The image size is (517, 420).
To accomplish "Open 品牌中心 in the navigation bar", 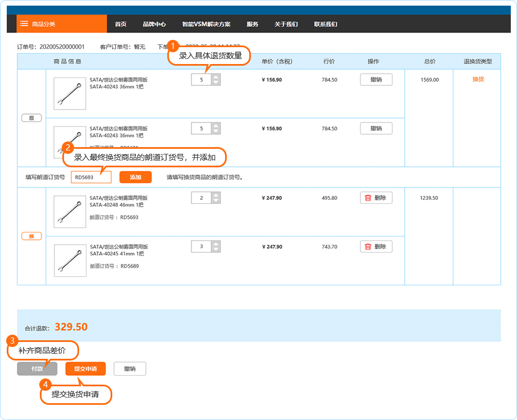I will (154, 24).
